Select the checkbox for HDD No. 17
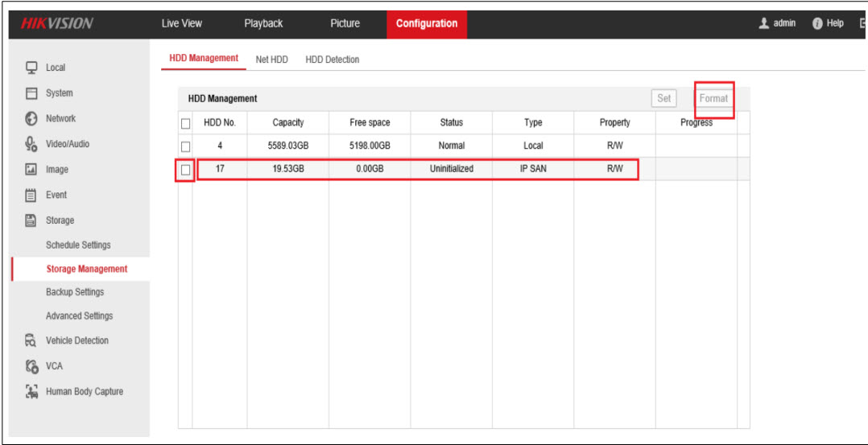Image resolution: width=868 pixels, height=445 pixels. coord(185,170)
